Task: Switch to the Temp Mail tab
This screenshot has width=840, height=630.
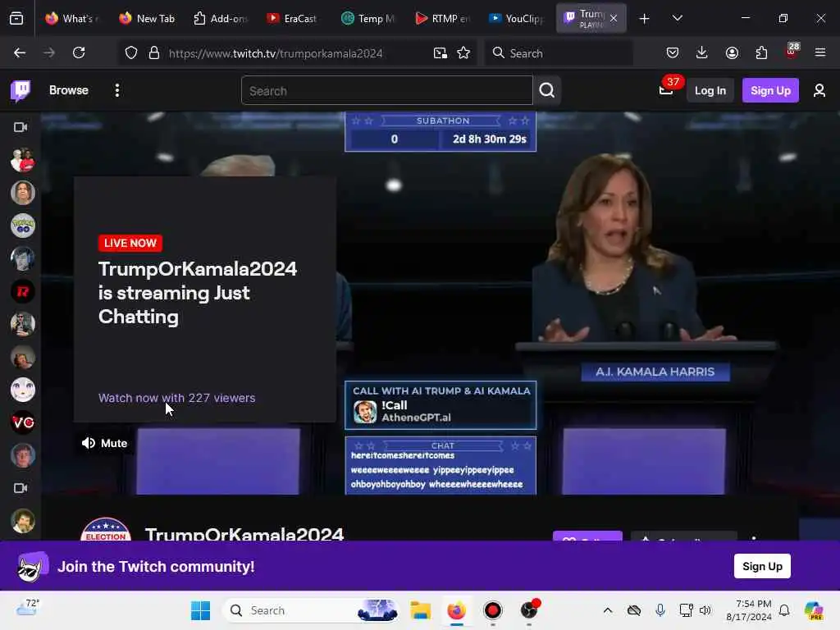Action: (x=368, y=19)
